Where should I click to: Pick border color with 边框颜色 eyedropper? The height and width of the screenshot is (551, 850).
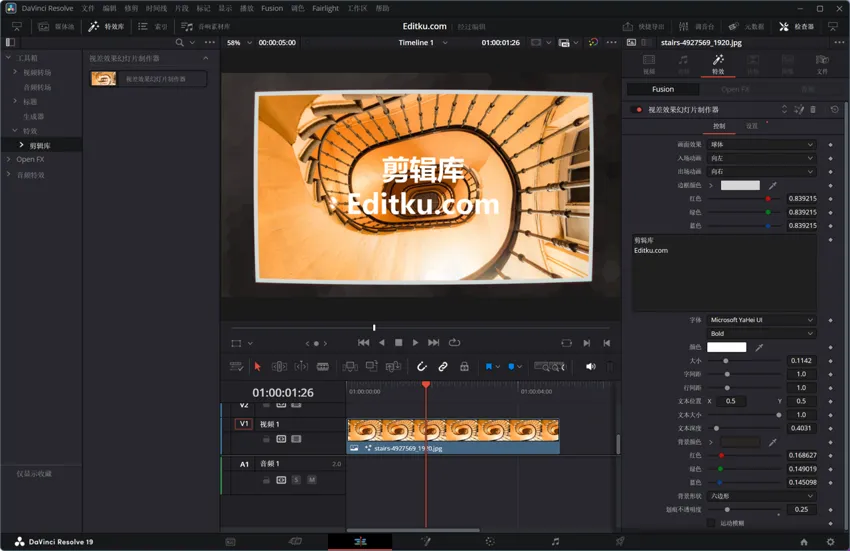773,185
